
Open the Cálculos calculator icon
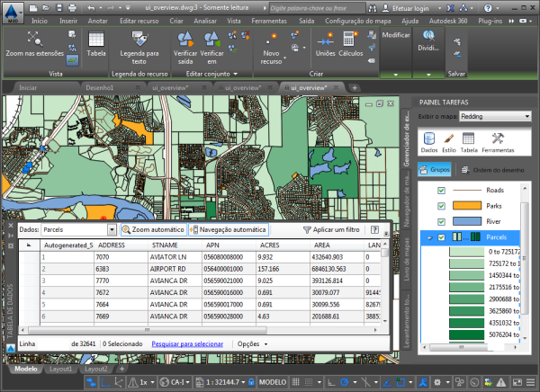351,38
